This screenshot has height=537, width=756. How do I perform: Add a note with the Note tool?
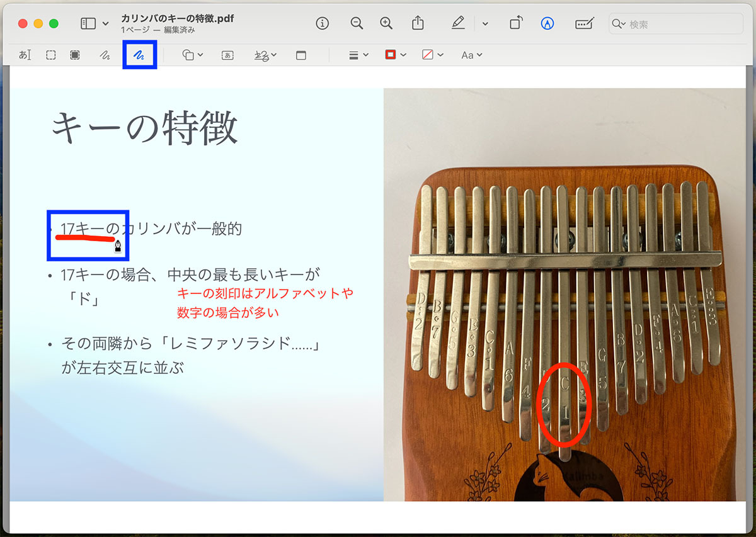[x=301, y=55]
